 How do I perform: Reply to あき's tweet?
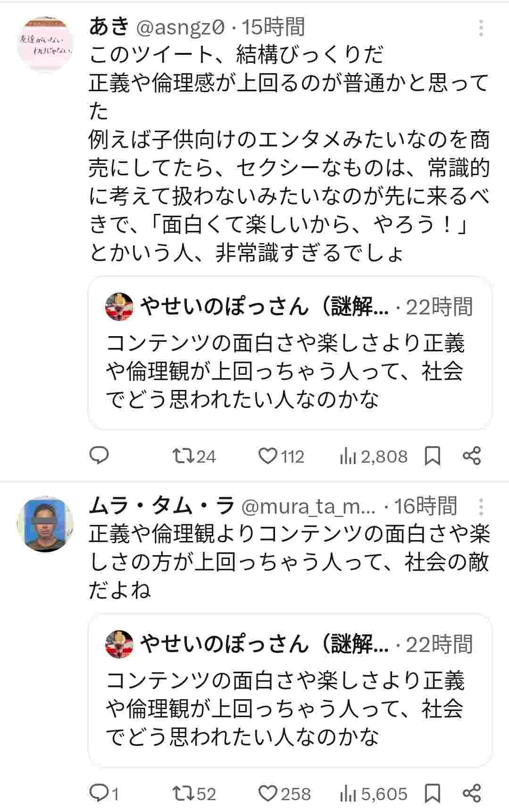point(100,456)
